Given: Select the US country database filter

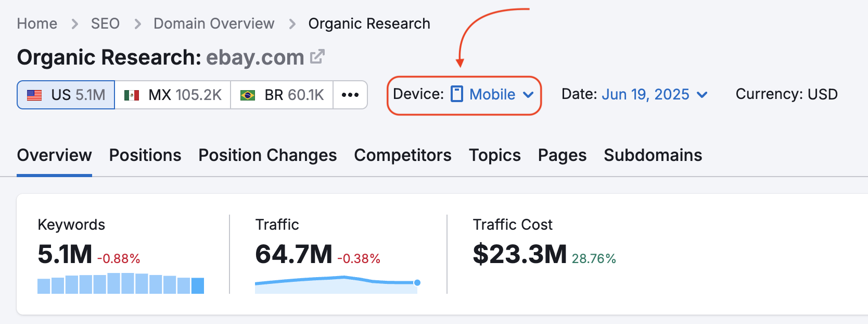Looking at the screenshot, I should pos(65,95).
